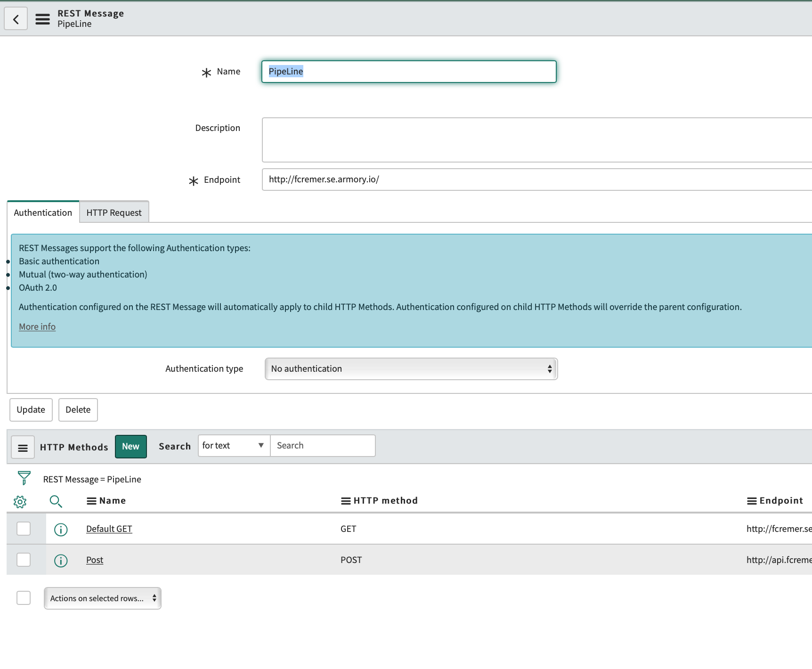Open Actions on selected rows dropdown
Image resolution: width=812 pixels, height=669 pixels.
tap(103, 598)
